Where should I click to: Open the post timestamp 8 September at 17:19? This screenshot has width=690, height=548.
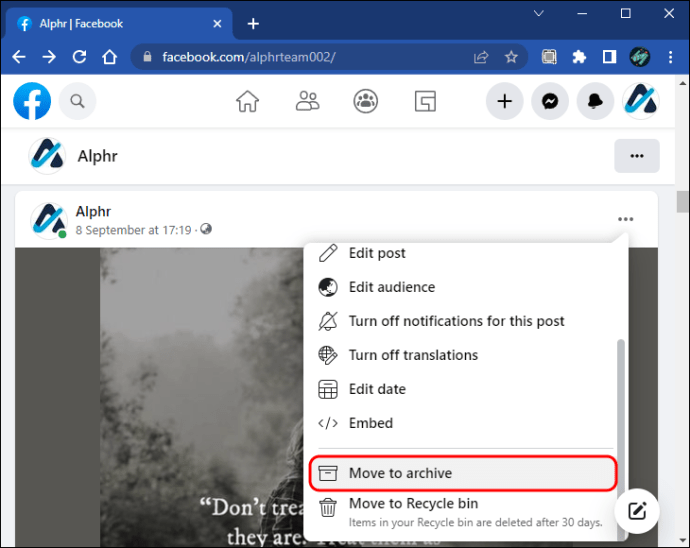[x=133, y=230]
